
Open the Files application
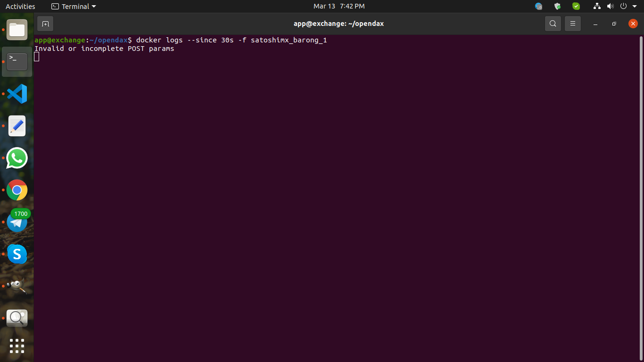[x=17, y=30]
